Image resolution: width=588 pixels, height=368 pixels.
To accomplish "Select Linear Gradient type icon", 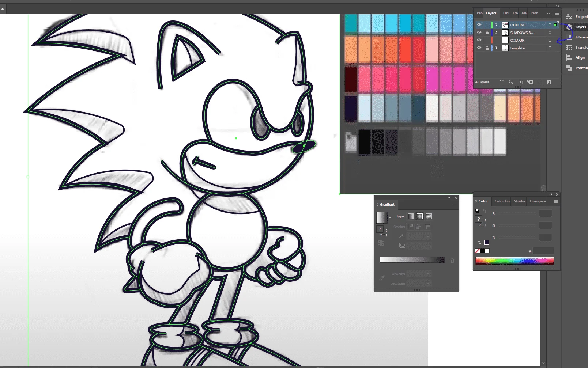I will 411,216.
